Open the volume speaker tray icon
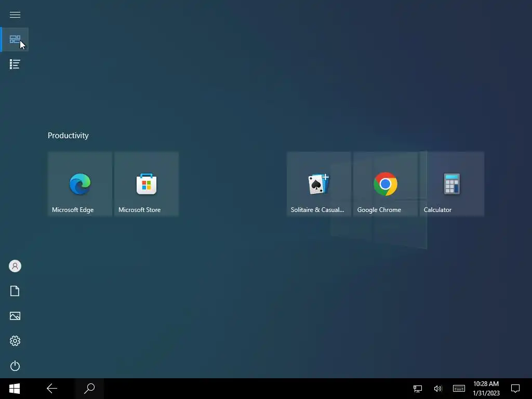This screenshot has width=532, height=399. click(x=438, y=389)
